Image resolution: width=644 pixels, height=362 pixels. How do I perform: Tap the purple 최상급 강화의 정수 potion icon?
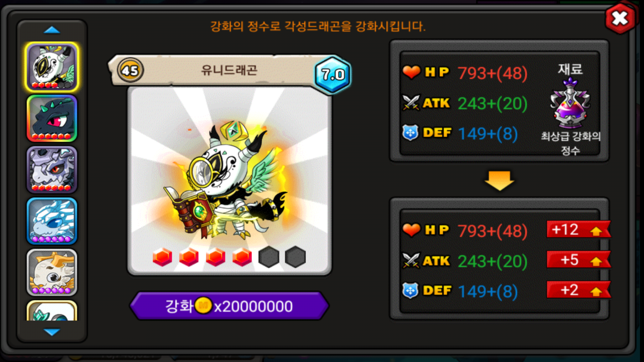570,103
